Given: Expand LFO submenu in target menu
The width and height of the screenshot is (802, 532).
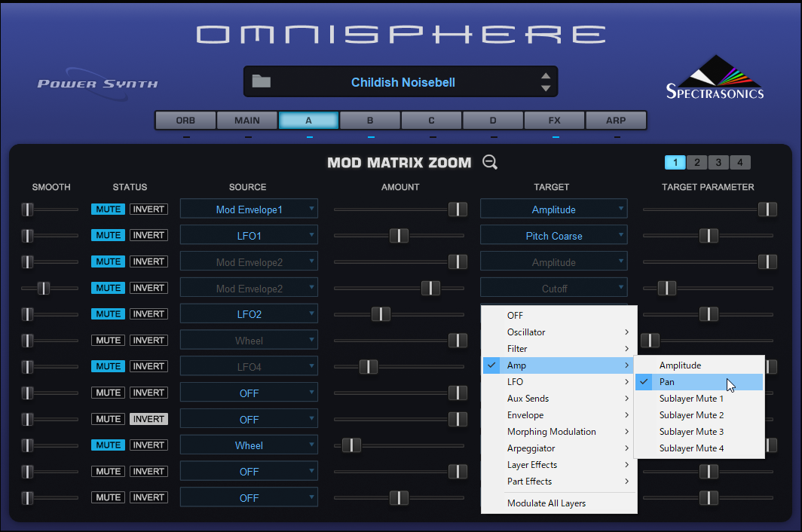Looking at the screenshot, I should click(x=559, y=382).
